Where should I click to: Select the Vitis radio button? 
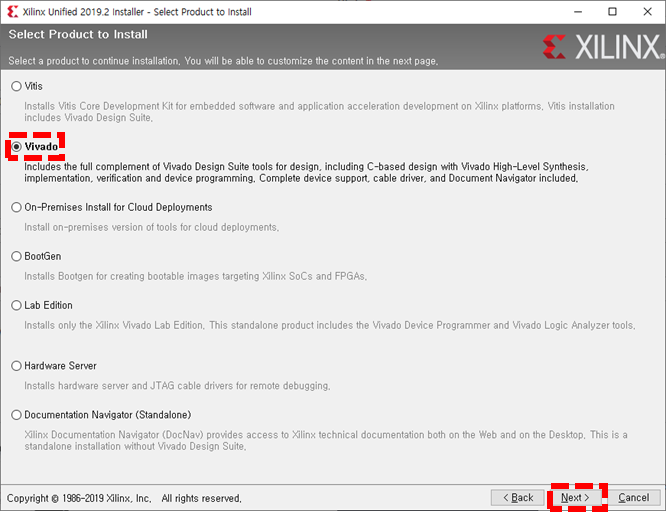click(x=16, y=86)
